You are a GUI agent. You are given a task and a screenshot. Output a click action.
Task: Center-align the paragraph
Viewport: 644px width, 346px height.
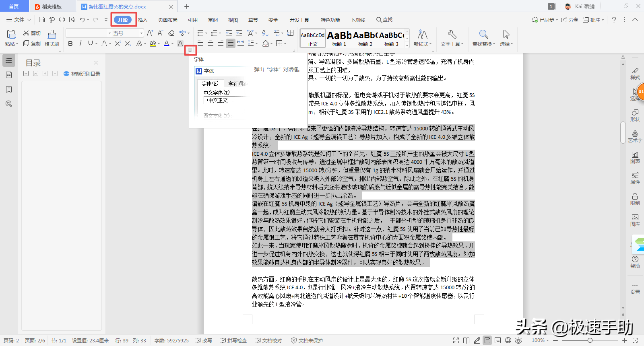pyautogui.click(x=210, y=43)
